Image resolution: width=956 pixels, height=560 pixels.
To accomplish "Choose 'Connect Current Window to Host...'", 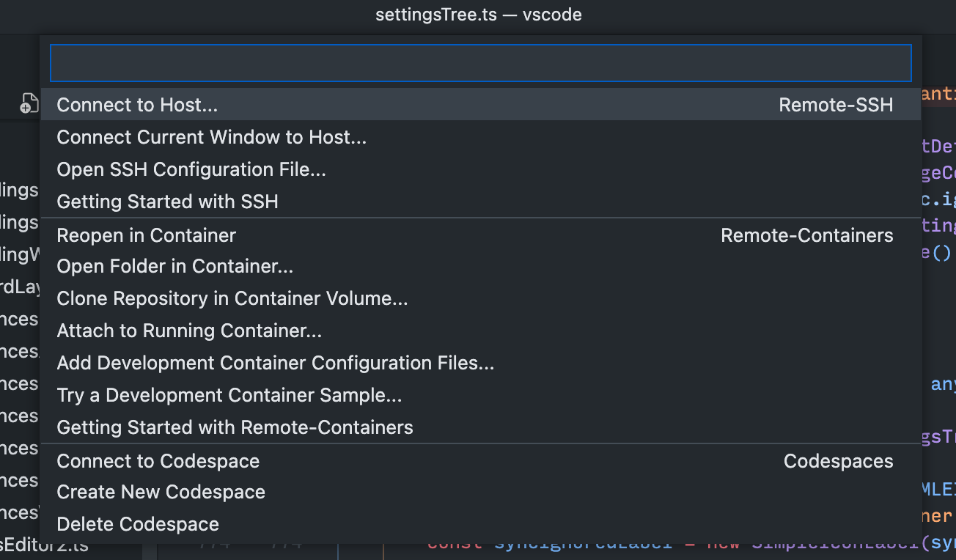I will (211, 137).
